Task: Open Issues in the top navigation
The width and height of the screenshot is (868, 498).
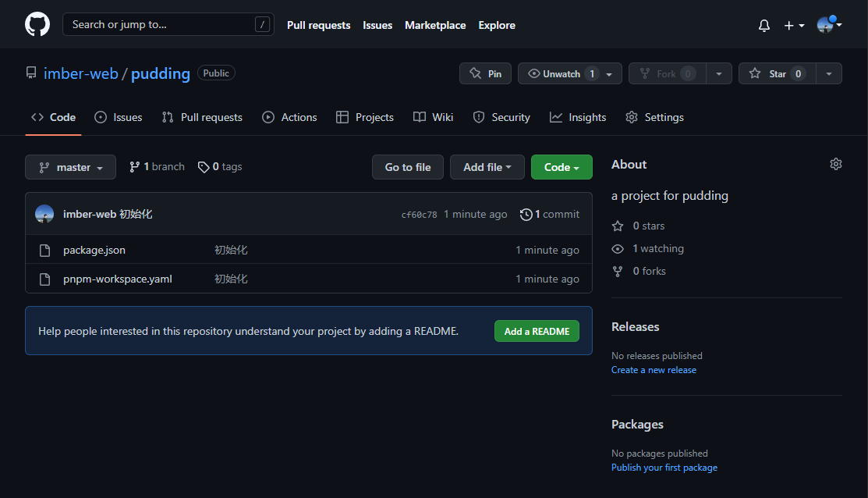Action: [377, 26]
